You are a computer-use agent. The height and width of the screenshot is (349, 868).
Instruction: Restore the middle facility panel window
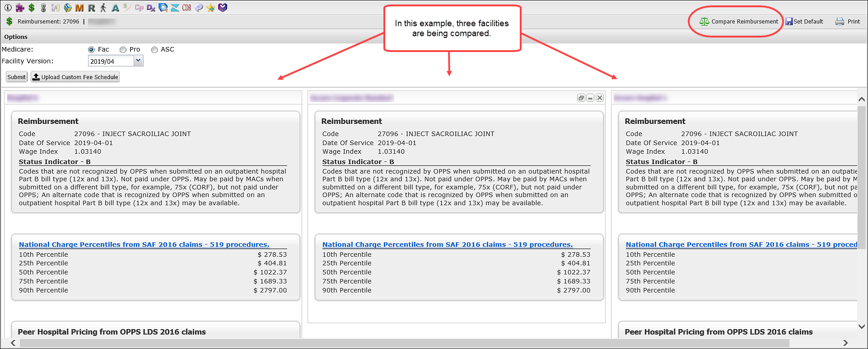coord(581,98)
